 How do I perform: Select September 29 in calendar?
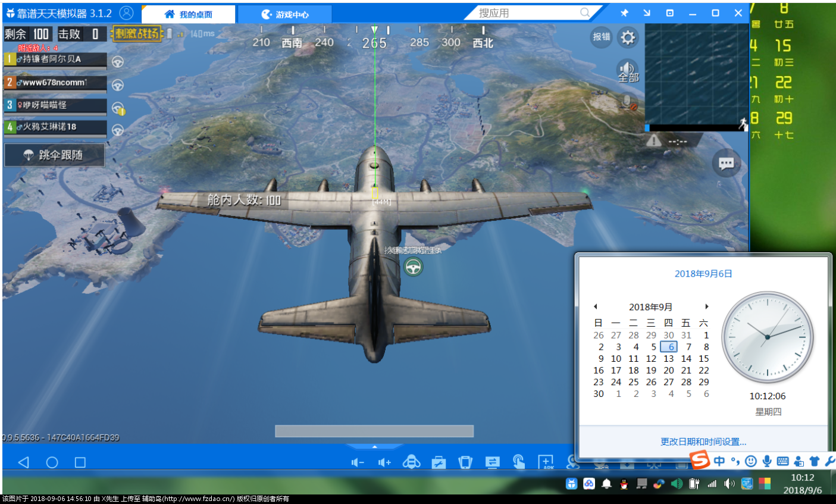pyautogui.click(x=704, y=382)
